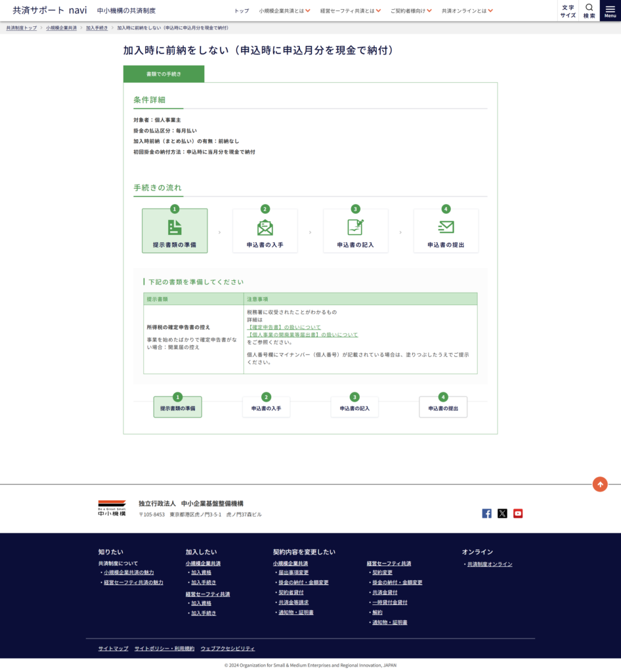This screenshot has width=621, height=672.
Task: Click the orange back-to-top arrow button
Action: click(x=600, y=484)
